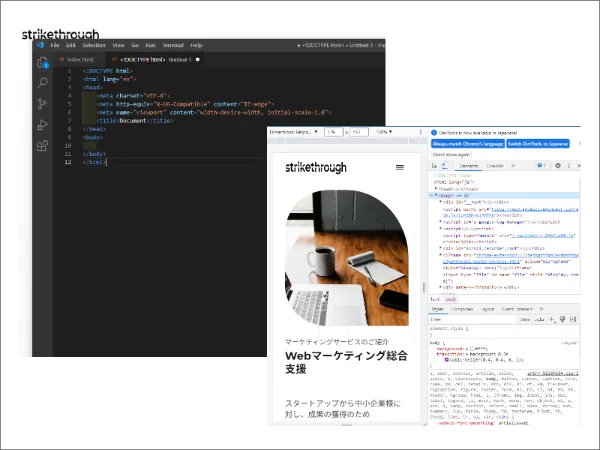Viewport: 600px width, 450px height.
Task: Click the Filter field in Styles pane
Action: pos(470,319)
